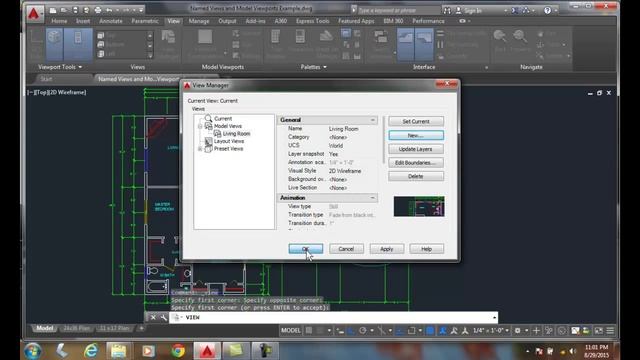Click the Workspace Switching gear icon in status bar

point(517,331)
